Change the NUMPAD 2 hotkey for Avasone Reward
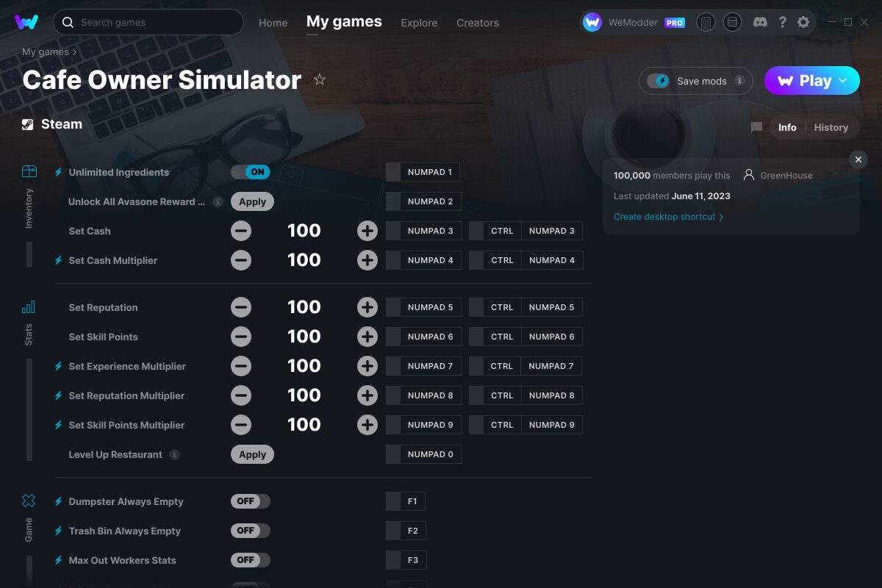This screenshot has height=588, width=882. (423, 201)
